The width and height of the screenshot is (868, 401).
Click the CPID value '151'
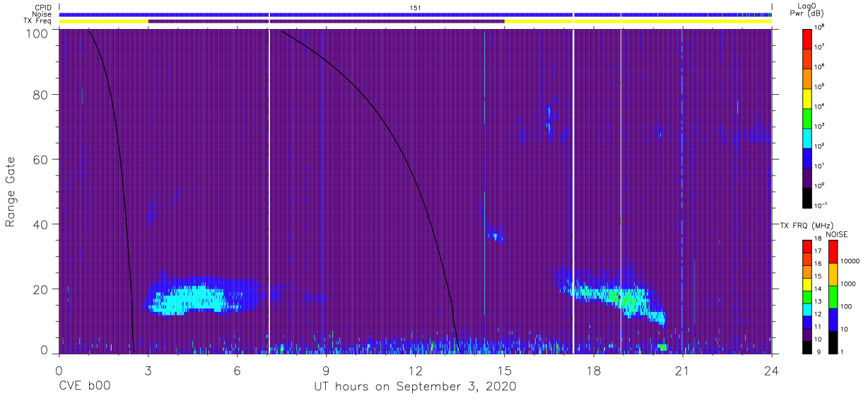pos(416,8)
